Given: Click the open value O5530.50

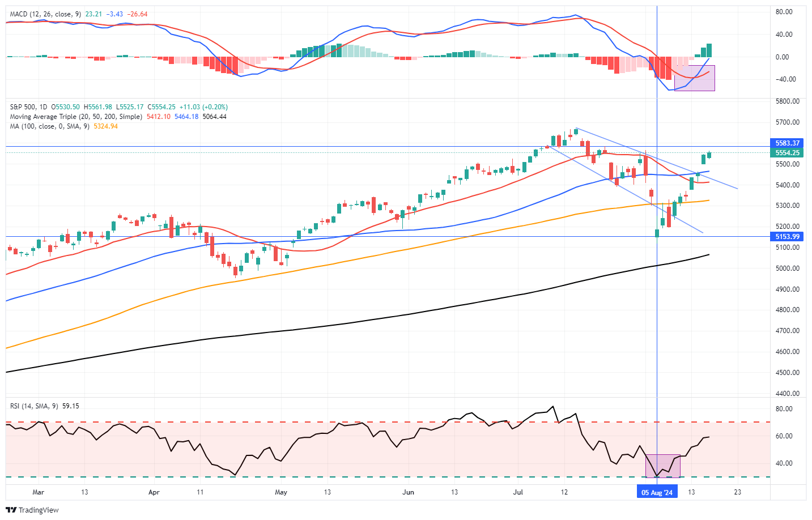Looking at the screenshot, I should [x=66, y=107].
